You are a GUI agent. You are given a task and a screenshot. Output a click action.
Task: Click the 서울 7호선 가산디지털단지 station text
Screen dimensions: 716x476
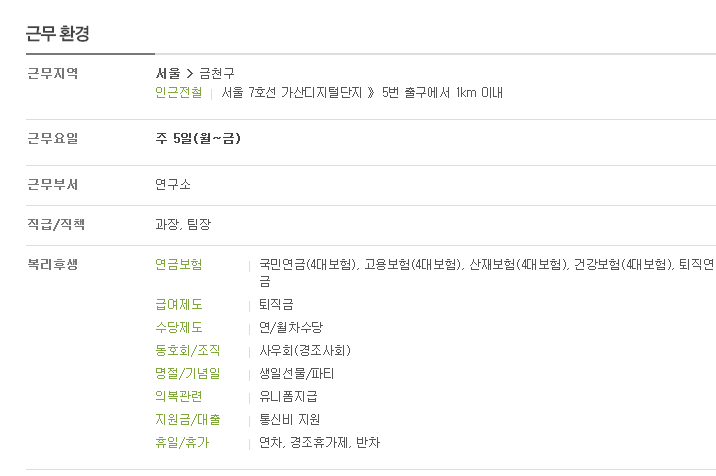coord(292,93)
